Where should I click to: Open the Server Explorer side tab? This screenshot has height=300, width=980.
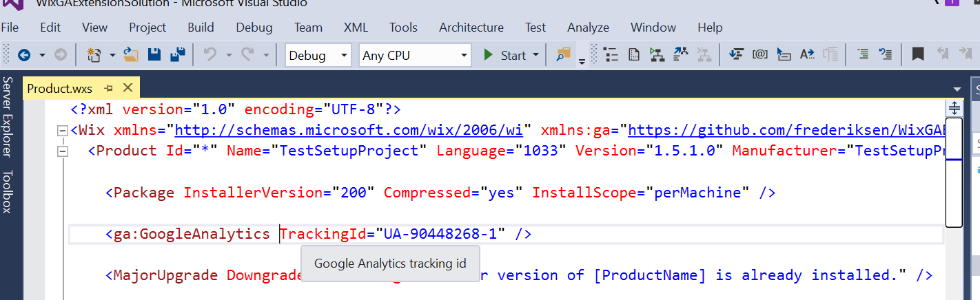pos(8,118)
